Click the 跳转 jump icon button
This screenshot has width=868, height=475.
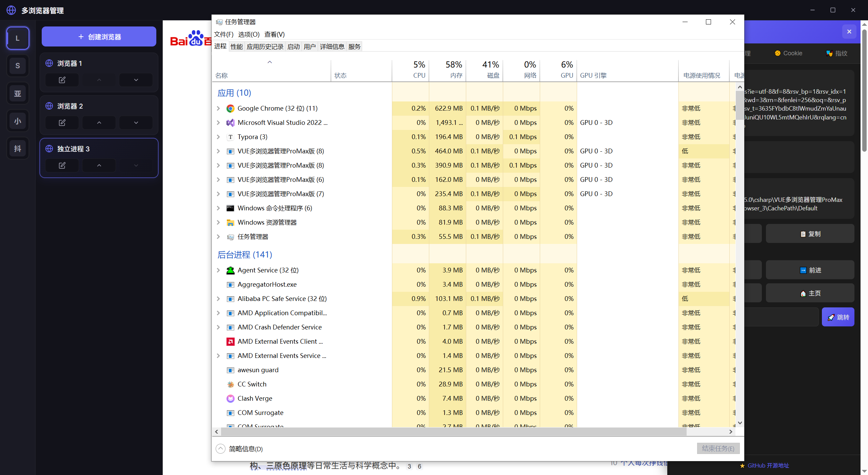coord(838,317)
